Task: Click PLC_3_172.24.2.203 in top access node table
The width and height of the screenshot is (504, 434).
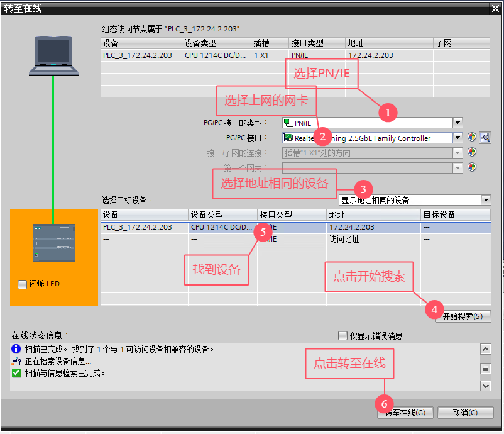Action: 137,55
